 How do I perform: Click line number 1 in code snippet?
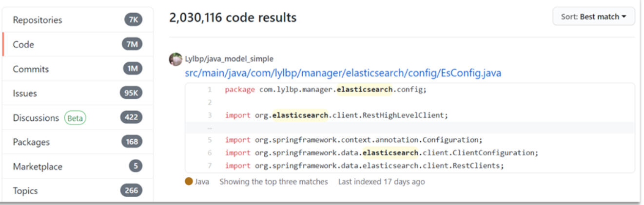coord(209,90)
